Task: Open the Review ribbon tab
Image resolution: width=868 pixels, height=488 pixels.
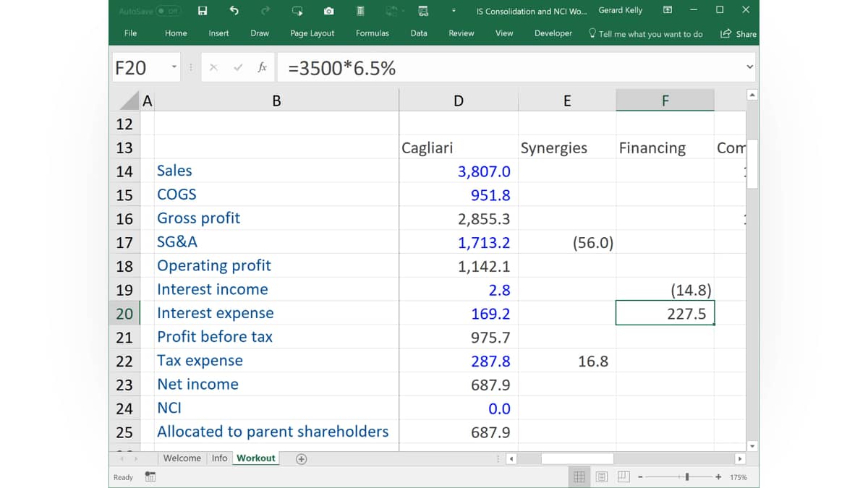Action: point(461,33)
